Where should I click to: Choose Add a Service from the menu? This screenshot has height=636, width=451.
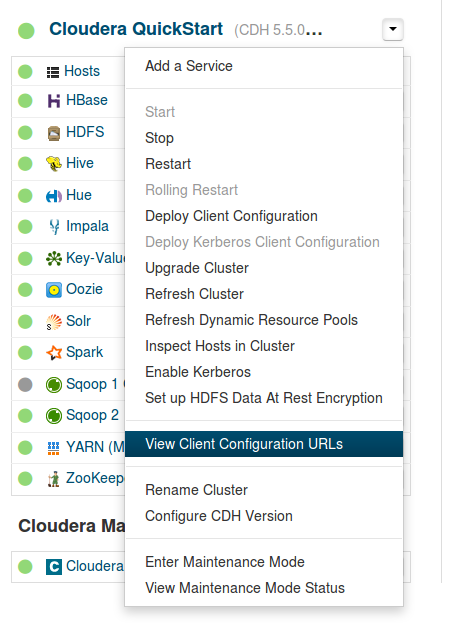point(189,66)
